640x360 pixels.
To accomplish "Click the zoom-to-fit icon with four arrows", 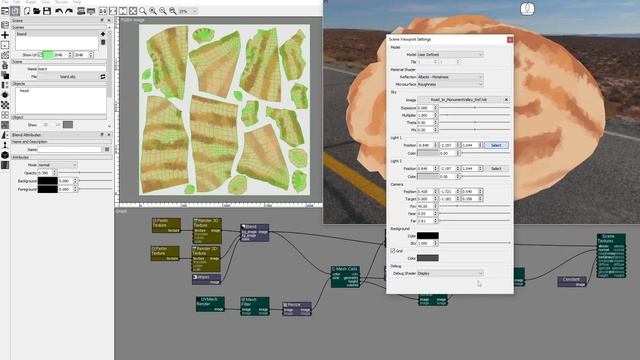I will coord(133,11).
